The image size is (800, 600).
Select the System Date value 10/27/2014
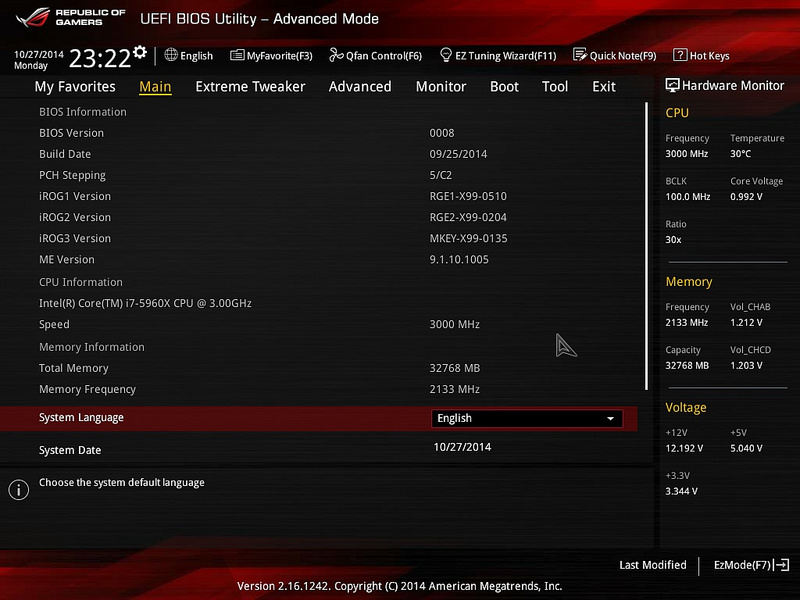pos(462,447)
